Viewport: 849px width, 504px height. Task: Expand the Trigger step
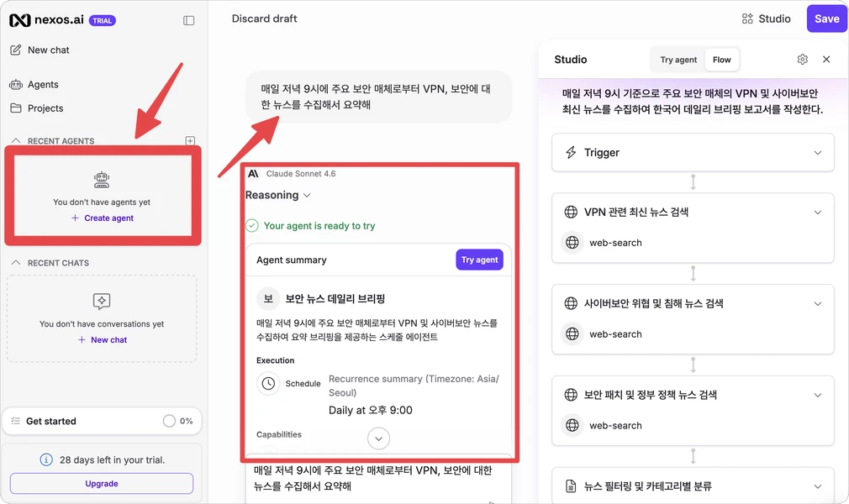(x=693, y=153)
